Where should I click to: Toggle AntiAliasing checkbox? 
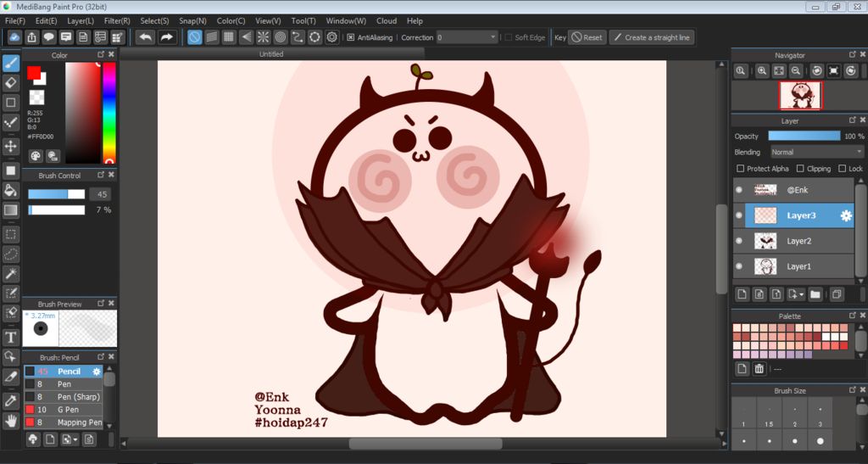350,37
